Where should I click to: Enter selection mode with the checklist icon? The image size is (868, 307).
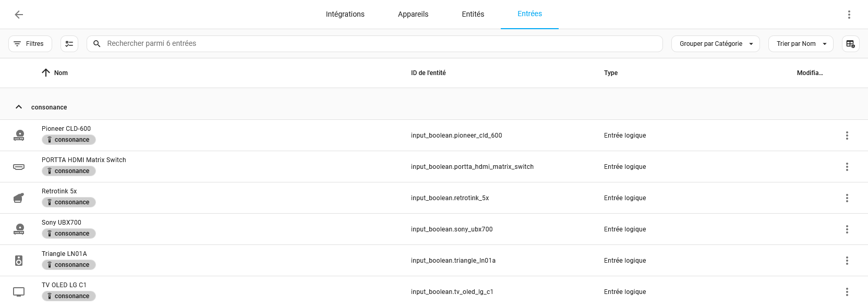click(69, 44)
